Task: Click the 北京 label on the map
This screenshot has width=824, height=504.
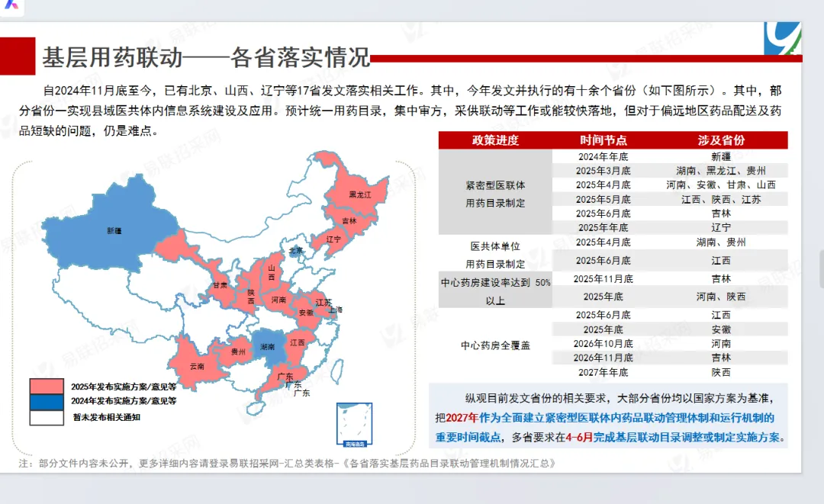Action: (296, 250)
